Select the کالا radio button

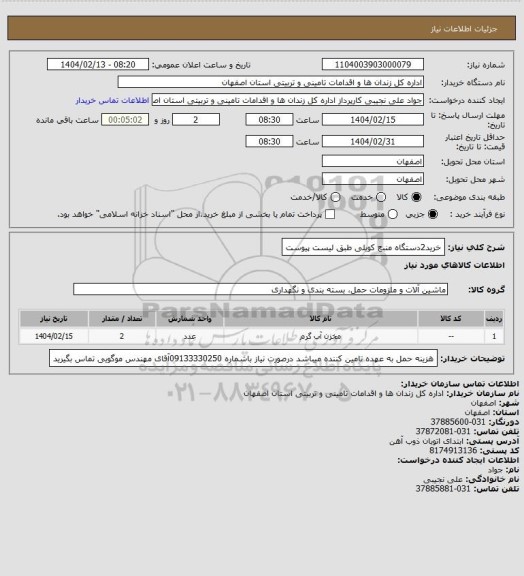point(416,197)
